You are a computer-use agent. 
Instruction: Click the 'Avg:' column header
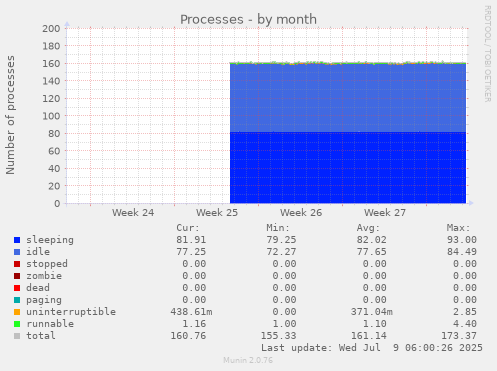(368, 228)
